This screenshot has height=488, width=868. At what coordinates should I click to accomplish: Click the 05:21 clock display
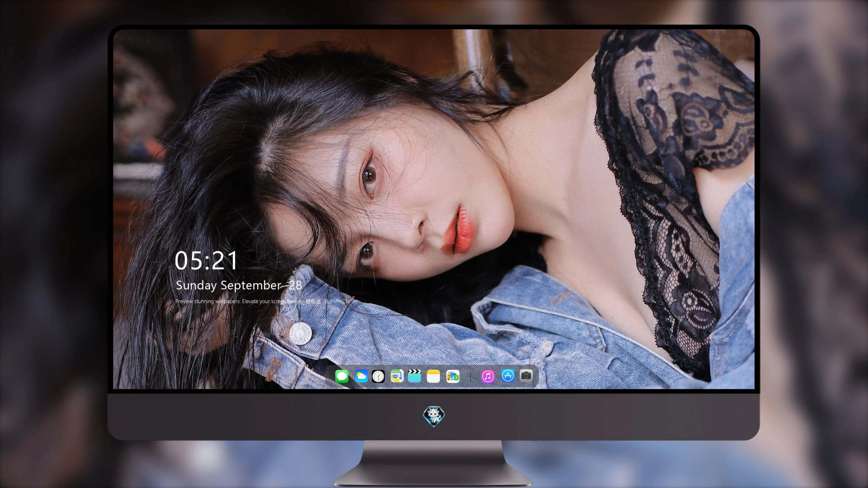(x=206, y=261)
